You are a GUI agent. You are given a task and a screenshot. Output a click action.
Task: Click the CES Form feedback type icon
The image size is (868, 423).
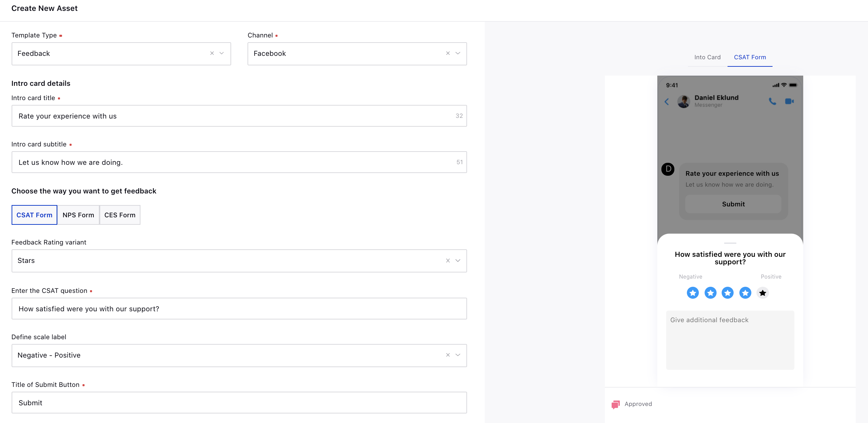pyautogui.click(x=120, y=215)
